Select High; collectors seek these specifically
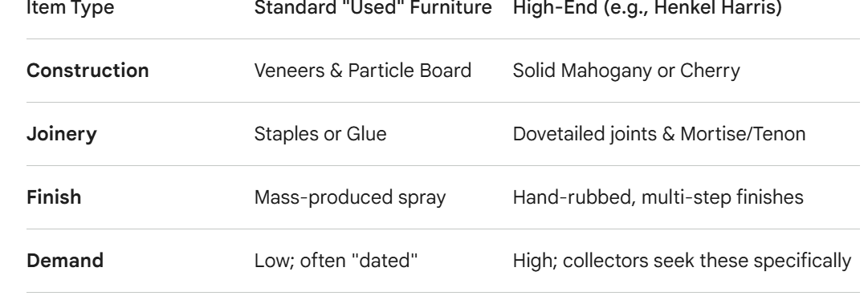Screen dimensions: 868x304 point(682,261)
